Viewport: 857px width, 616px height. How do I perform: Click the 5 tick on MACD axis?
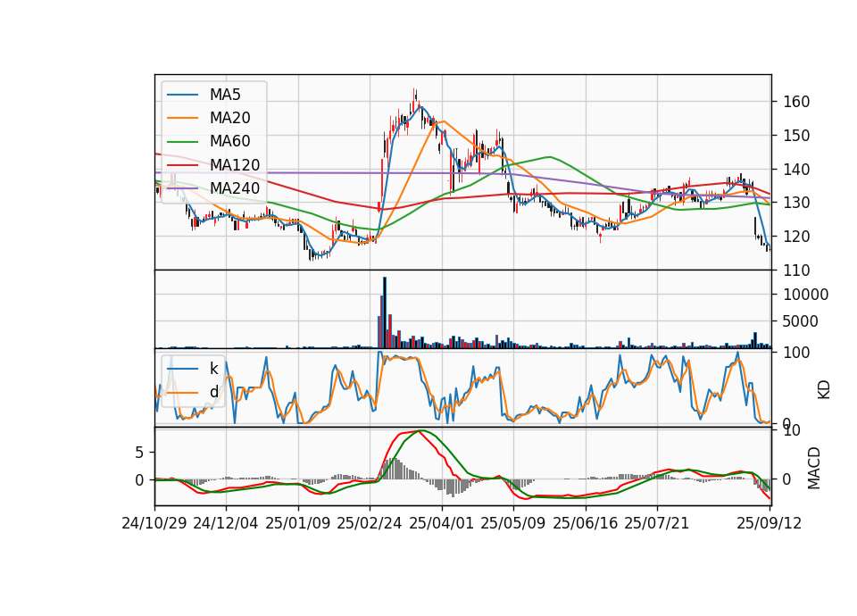(139, 453)
